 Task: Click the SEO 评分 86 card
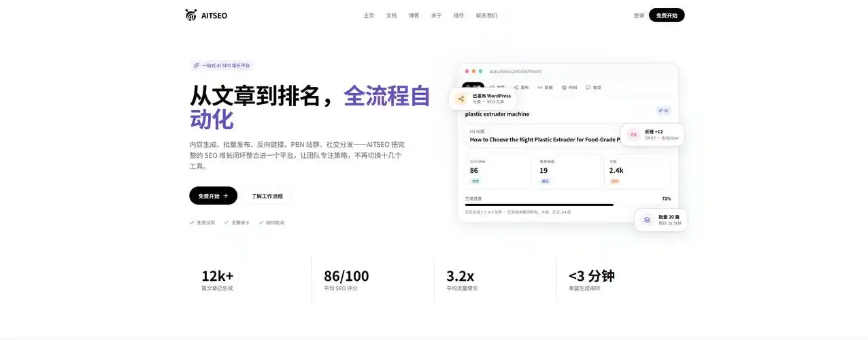pos(498,172)
